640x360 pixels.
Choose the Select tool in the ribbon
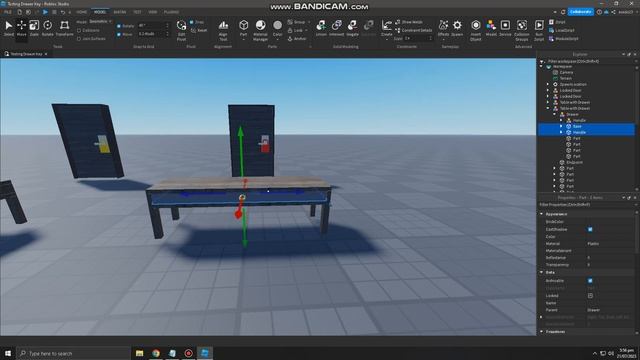pyautogui.click(x=9, y=28)
